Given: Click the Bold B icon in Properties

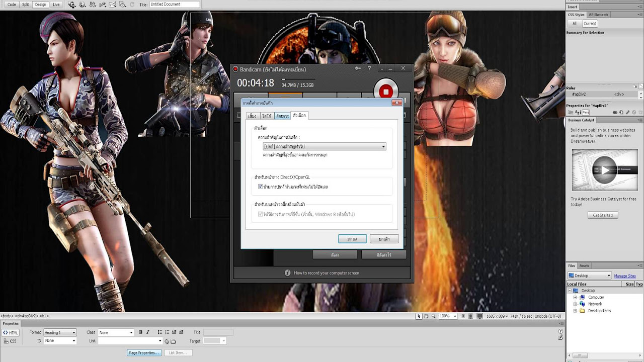Looking at the screenshot, I should [x=141, y=332].
